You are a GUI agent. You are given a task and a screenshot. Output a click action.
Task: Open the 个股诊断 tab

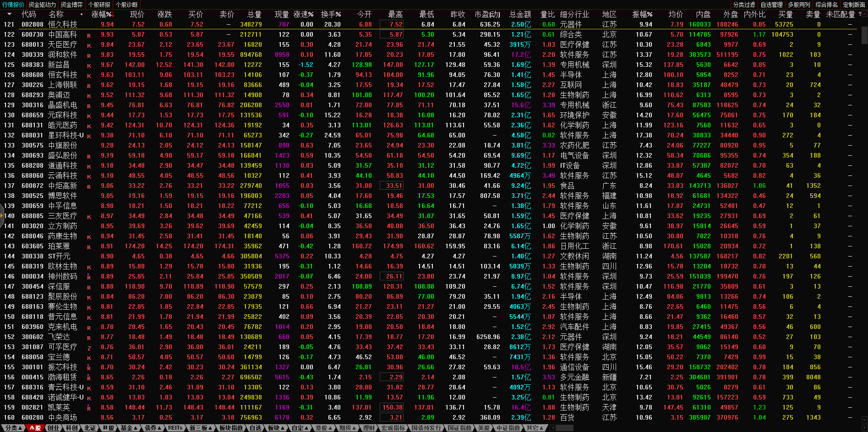[x=126, y=5]
